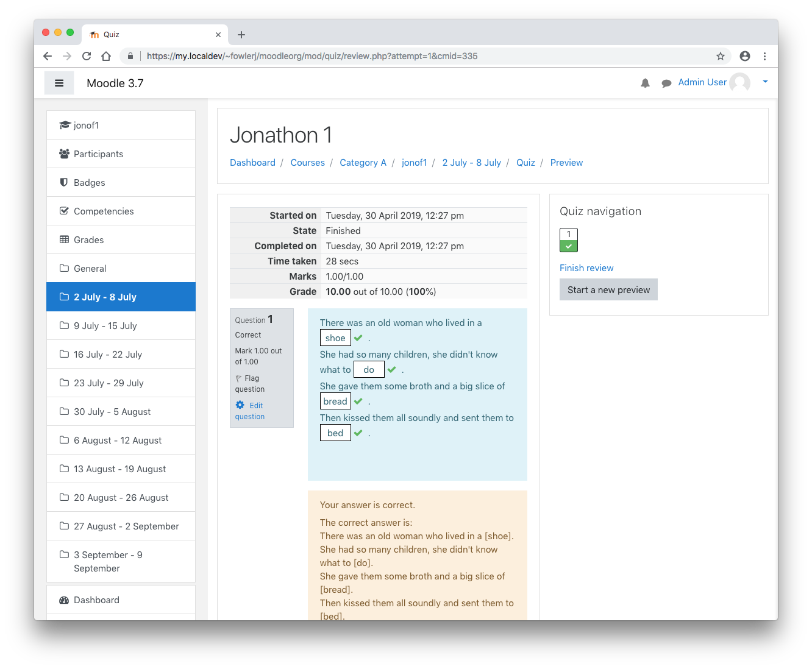
Task: Open Grades in the sidebar
Action: pos(121,239)
